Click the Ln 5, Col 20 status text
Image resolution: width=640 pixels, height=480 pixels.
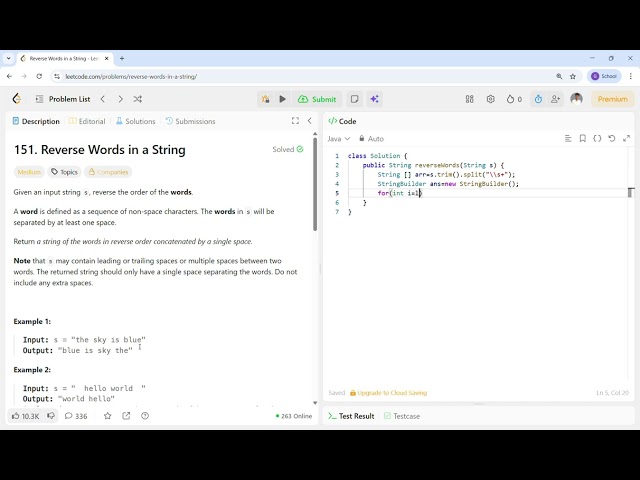[x=612, y=393]
